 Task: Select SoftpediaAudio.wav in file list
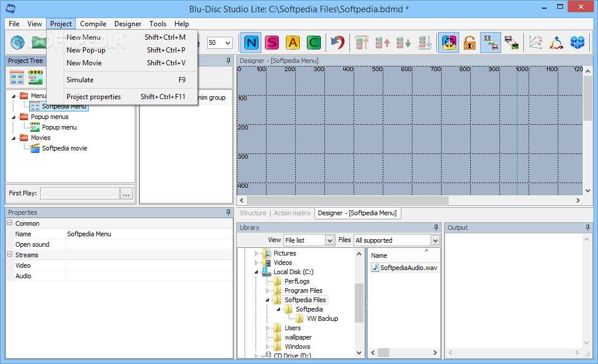point(408,268)
